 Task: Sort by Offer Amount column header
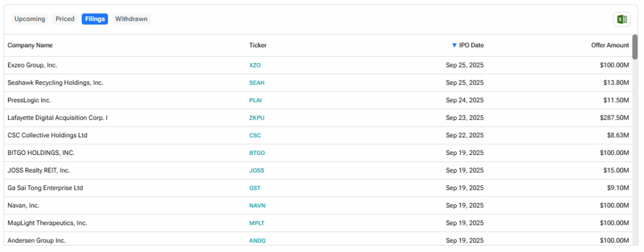610,45
